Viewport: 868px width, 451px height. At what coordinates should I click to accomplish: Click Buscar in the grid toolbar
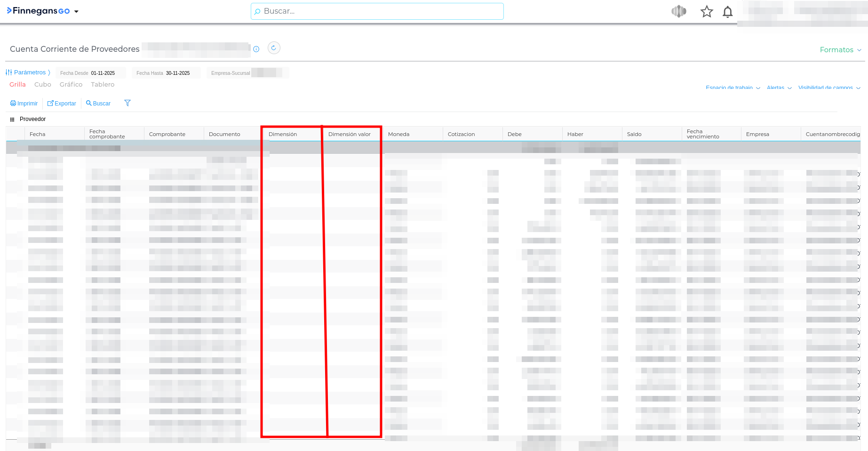(98, 104)
